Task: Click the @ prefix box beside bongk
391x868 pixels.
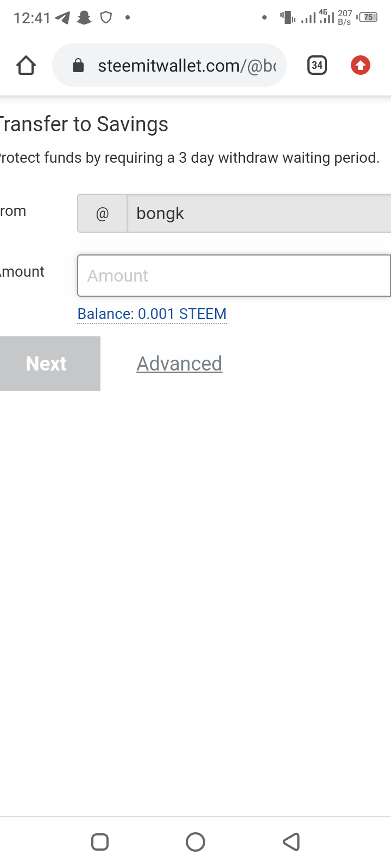Action: (102, 213)
